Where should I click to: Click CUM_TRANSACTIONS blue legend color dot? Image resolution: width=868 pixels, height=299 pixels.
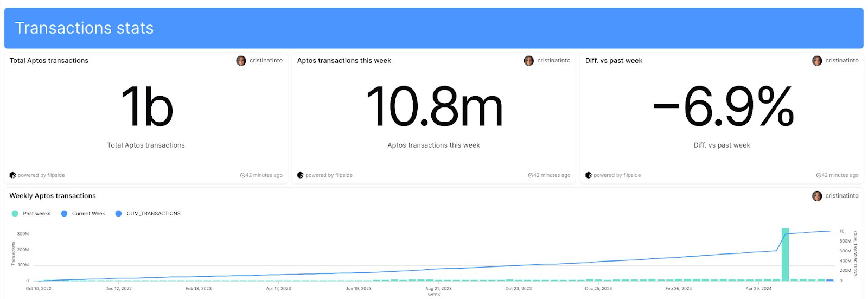[118, 214]
